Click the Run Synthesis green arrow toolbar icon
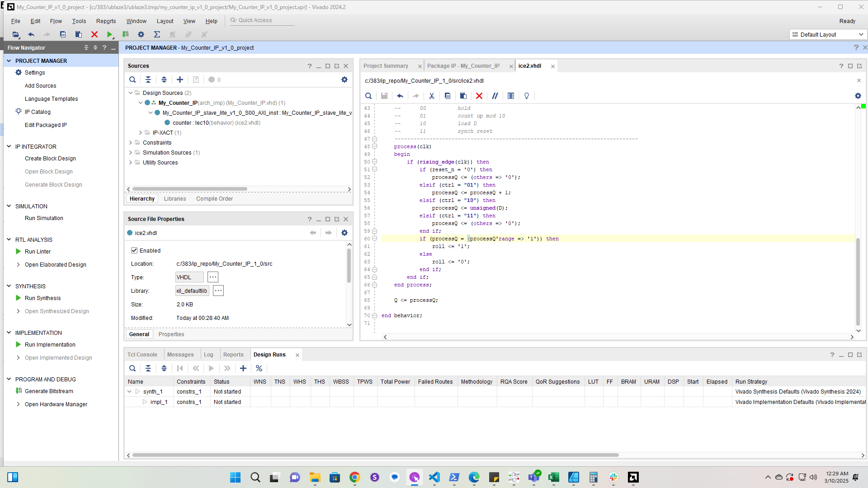 click(109, 34)
